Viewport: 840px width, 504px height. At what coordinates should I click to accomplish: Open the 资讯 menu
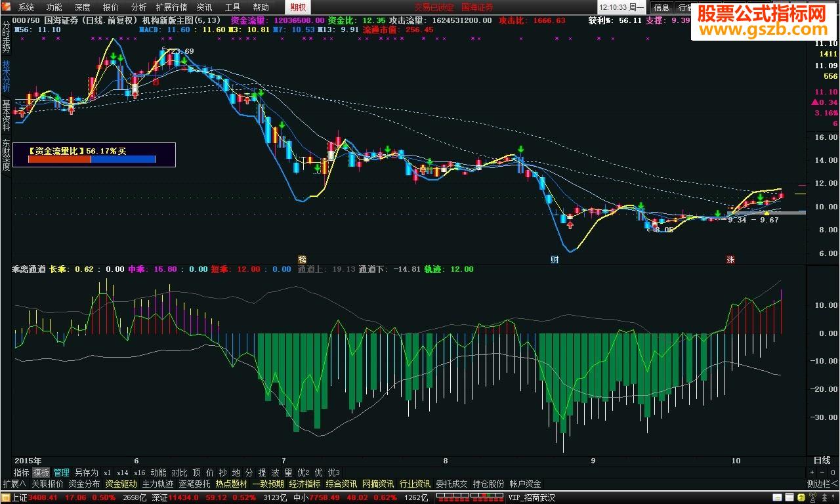(x=204, y=7)
